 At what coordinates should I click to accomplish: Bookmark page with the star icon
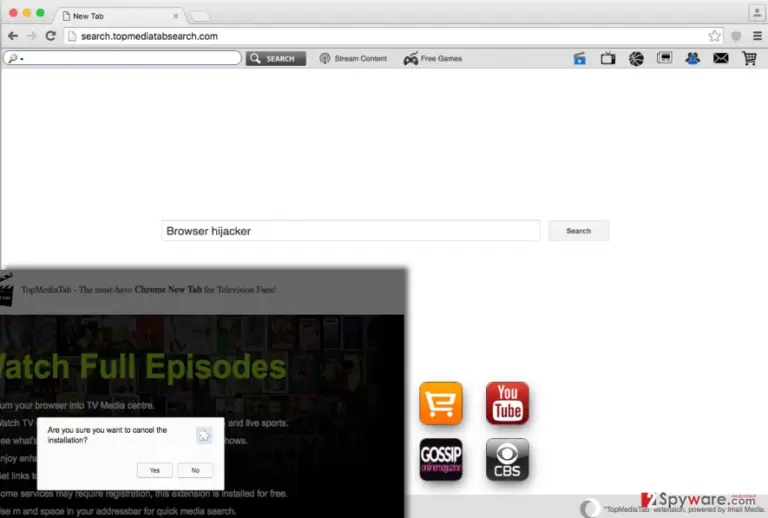click(714, 36)
